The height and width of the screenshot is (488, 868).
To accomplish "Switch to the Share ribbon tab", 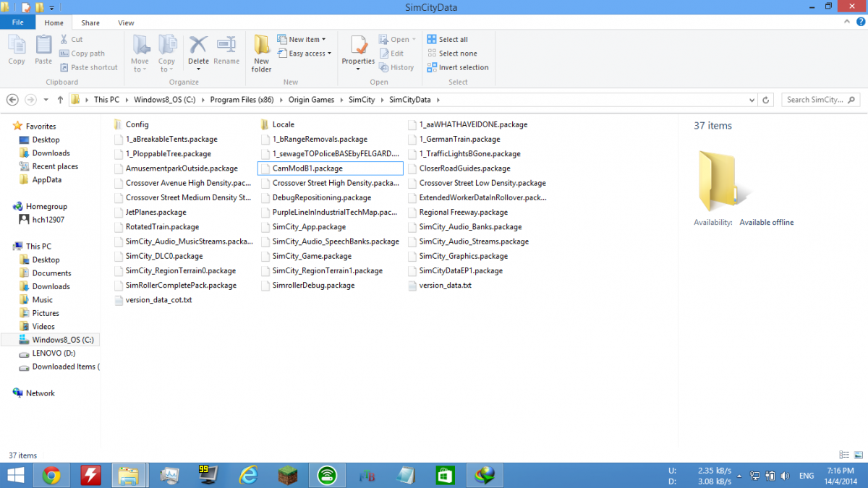I will point(90,23).
